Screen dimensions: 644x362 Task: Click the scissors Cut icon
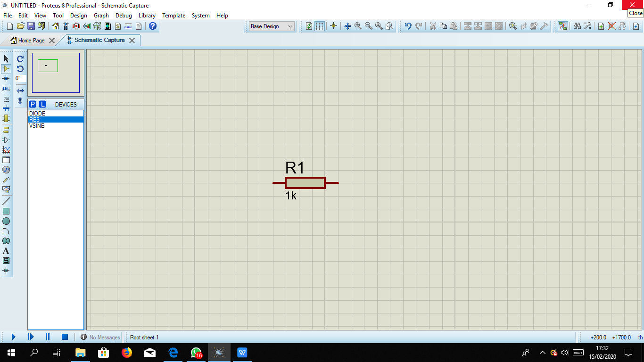[x=433, y=26]
